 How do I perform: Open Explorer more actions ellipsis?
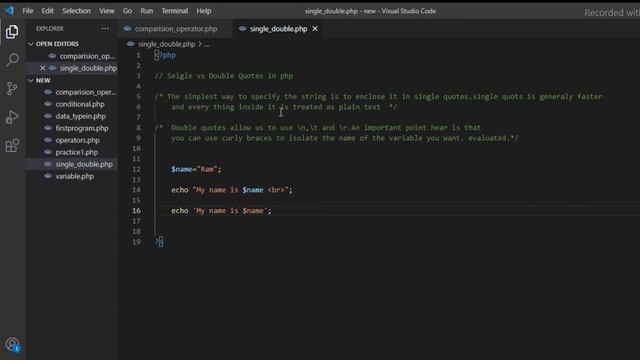pos(105,29)
